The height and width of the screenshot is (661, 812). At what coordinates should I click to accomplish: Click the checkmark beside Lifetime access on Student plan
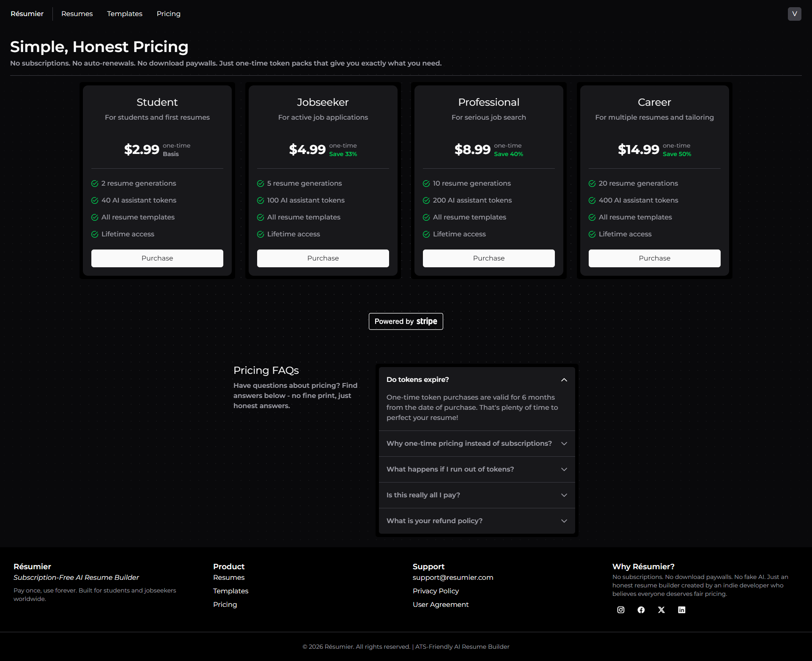[94, 234]
